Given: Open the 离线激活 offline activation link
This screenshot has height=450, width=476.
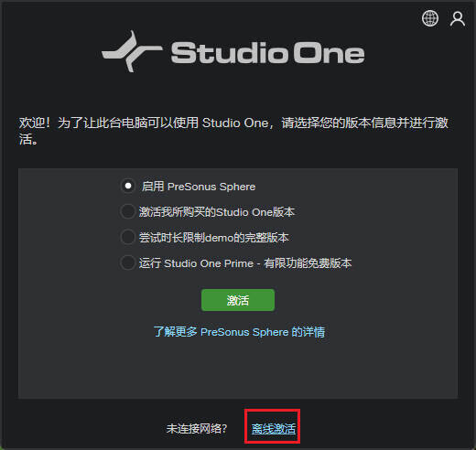Looking at the screenshot, I should click(274, 429).
